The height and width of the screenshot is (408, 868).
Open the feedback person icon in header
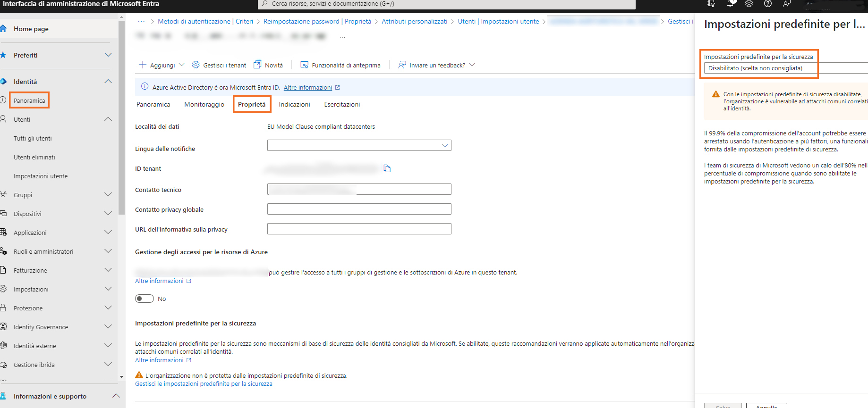[x=786, y=4]
